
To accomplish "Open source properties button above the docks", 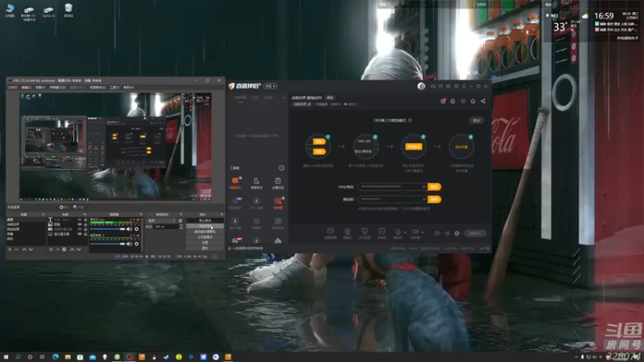I will (64, 208).
